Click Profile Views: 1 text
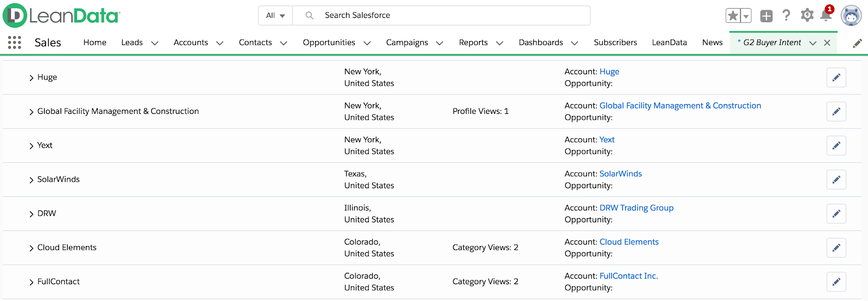 481,111
